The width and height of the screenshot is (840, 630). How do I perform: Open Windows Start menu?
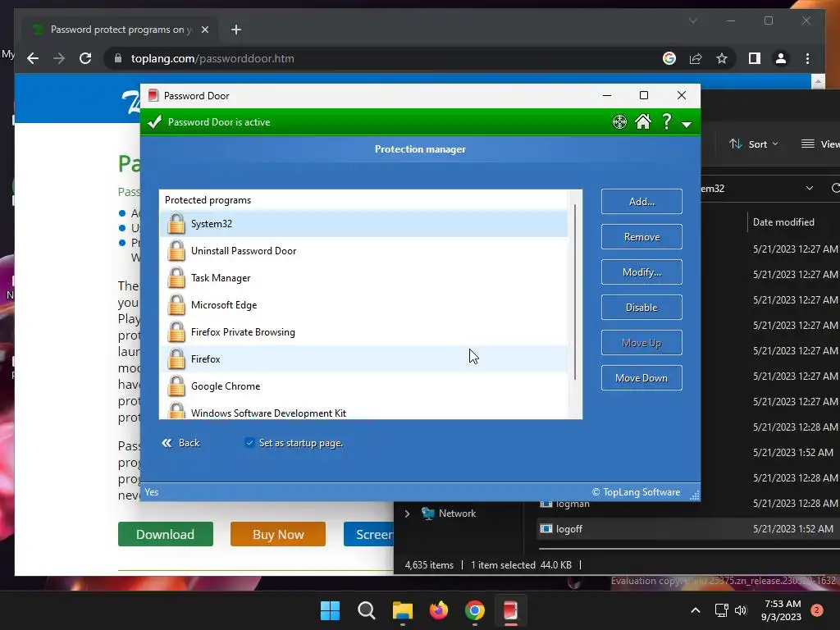330,610
